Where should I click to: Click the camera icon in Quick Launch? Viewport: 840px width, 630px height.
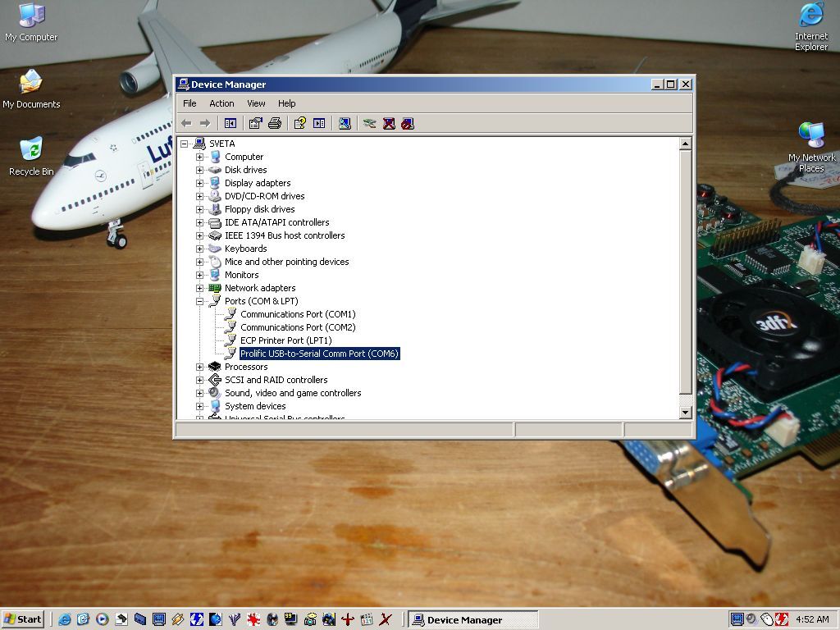point(310,619)
